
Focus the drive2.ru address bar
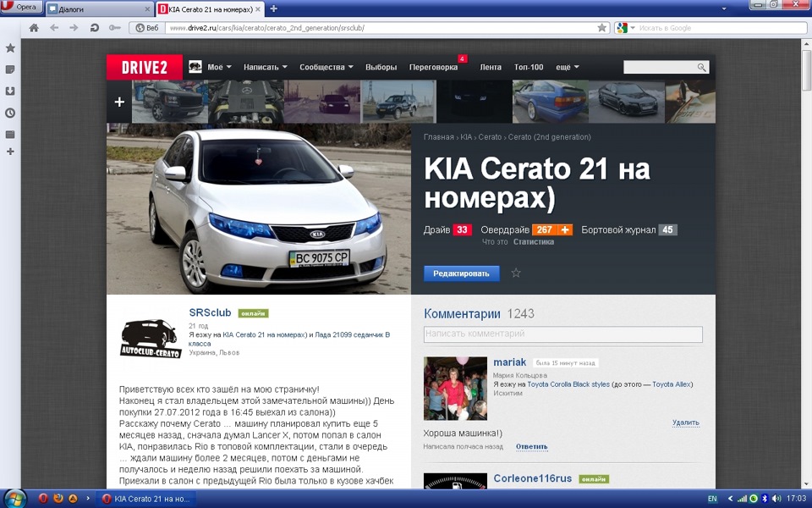(x=381, y=28)
